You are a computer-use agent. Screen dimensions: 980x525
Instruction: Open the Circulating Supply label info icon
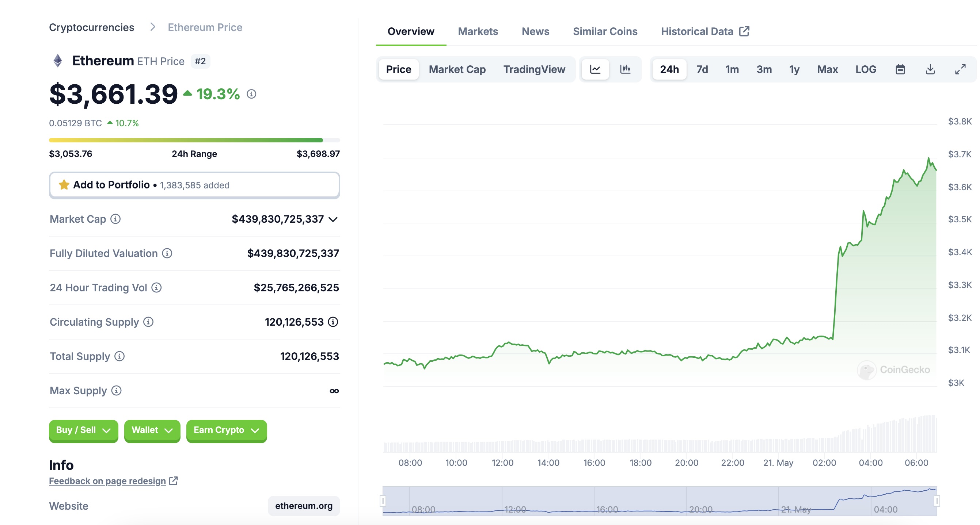click(148, 322)
